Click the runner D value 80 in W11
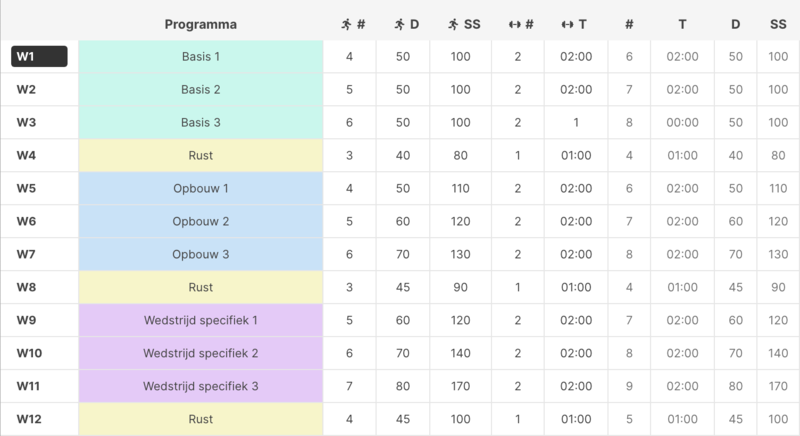The width and height of the screenshot is (800, 436). point(403,387)
